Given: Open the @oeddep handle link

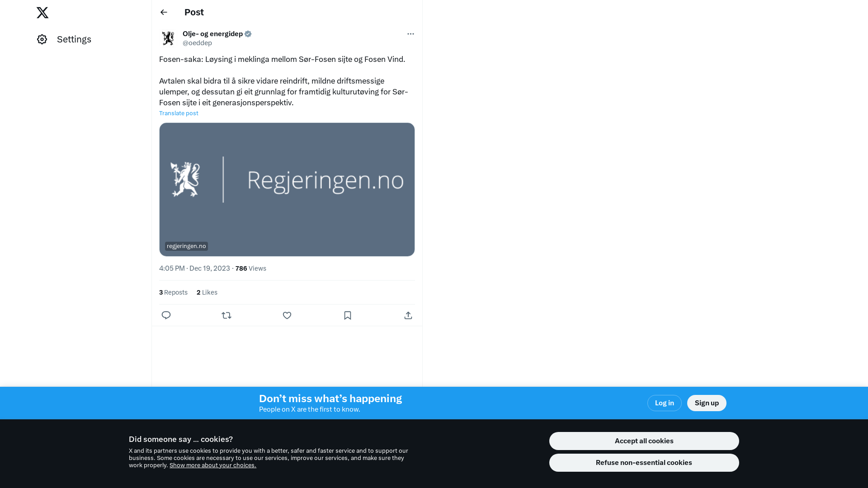Looking at the screenshot, I should (197, 43).
